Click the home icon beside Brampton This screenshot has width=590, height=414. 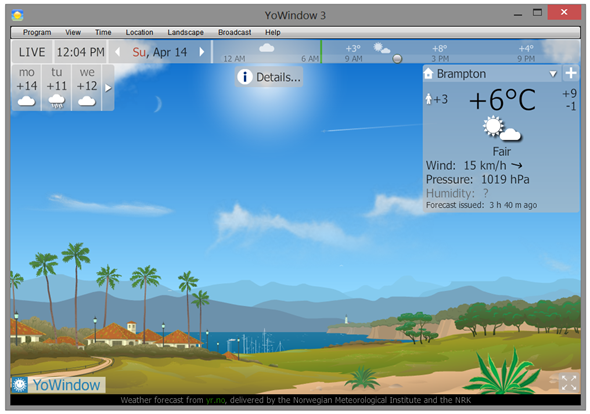point(429,73)
